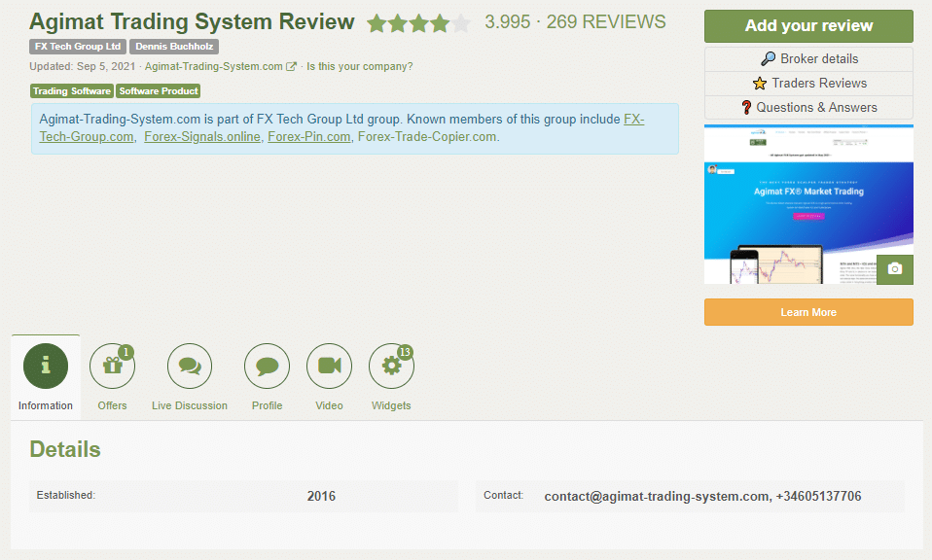
Task: Click the camera icon on website screenshot
Action: pyautogui.click(x=894, y=268)
